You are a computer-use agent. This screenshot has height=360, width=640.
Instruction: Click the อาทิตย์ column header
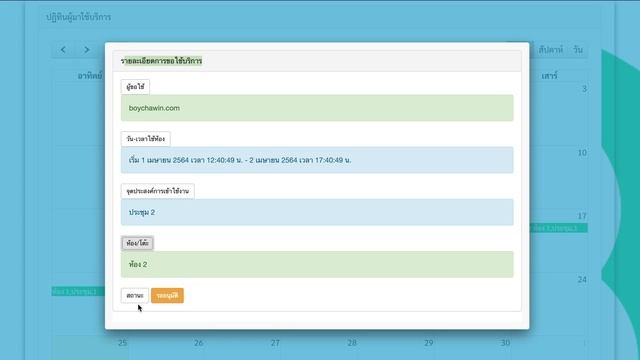tap(90, 76)
